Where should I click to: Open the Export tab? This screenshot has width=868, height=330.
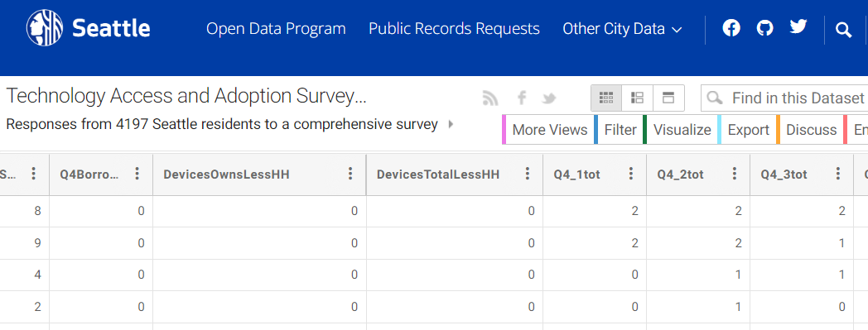(x=748, y=130)
